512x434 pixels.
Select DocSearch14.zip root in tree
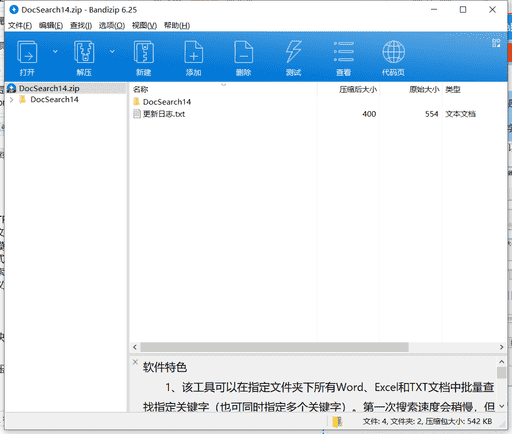click(49, 88)
